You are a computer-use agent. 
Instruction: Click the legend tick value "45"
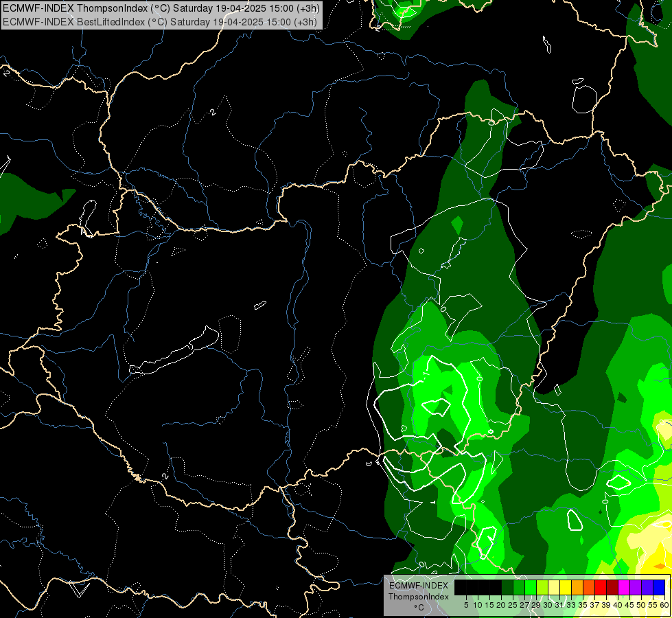[629, 605]
